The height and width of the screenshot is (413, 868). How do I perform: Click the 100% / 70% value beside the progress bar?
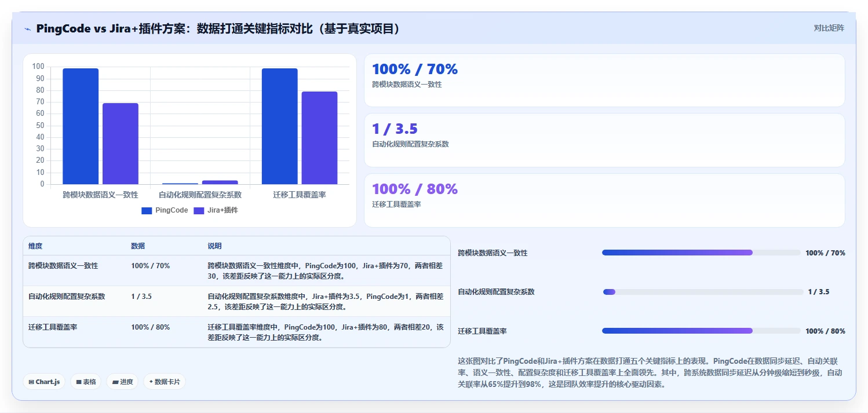pos(825,253)
